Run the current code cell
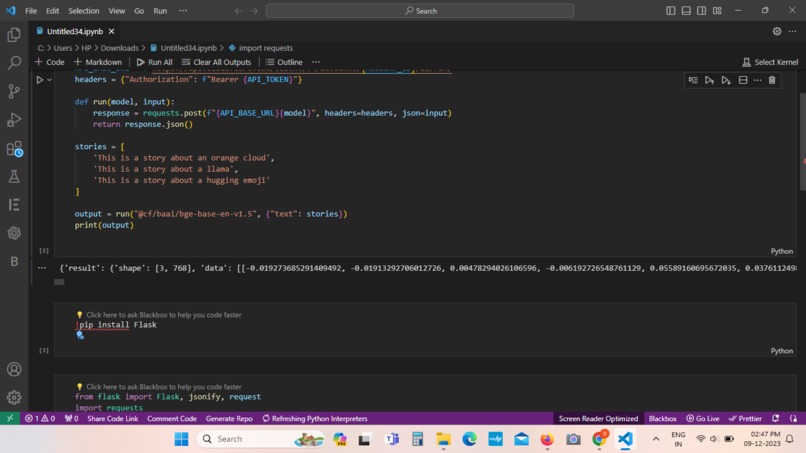Viewport: 806px width, 453px height. tap(40, 80)
